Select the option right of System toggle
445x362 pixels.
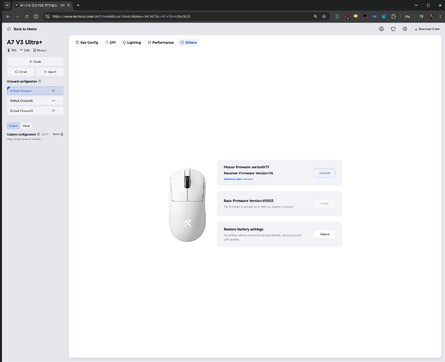(x=26, y=126)
